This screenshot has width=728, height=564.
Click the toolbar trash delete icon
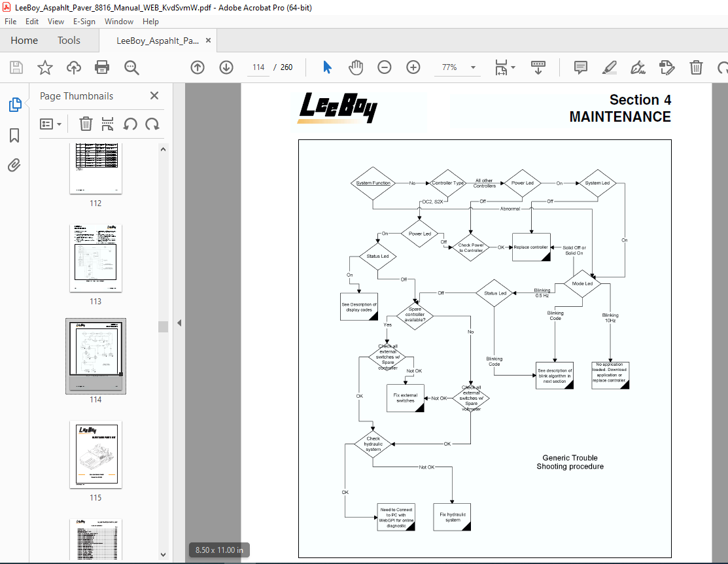696,67
